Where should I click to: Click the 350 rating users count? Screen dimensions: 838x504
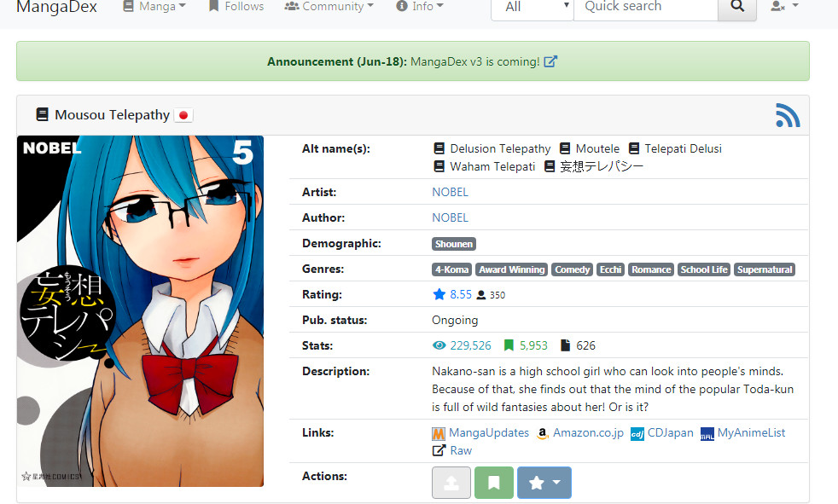497,295
